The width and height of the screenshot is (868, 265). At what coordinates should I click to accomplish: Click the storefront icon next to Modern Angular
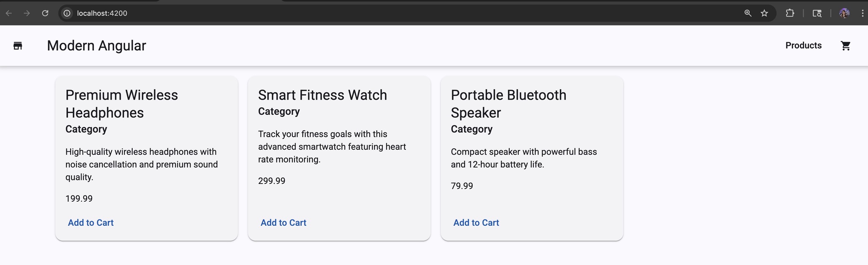coord(18,46)
